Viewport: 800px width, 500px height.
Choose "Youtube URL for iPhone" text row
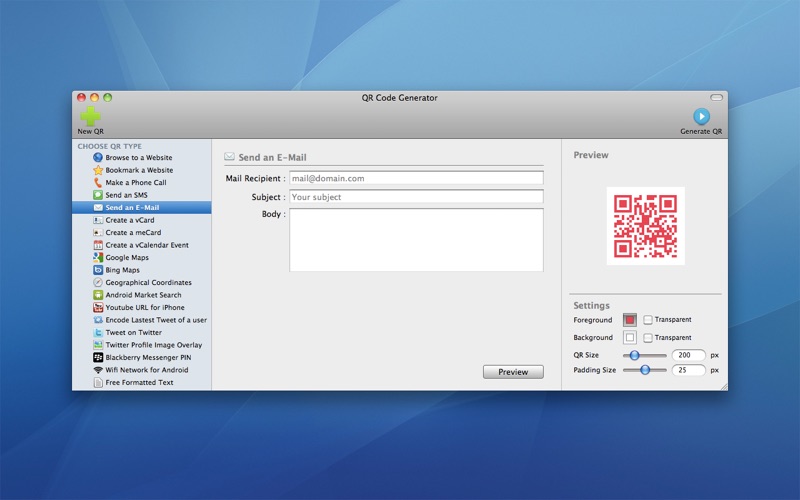pos(145,307)
